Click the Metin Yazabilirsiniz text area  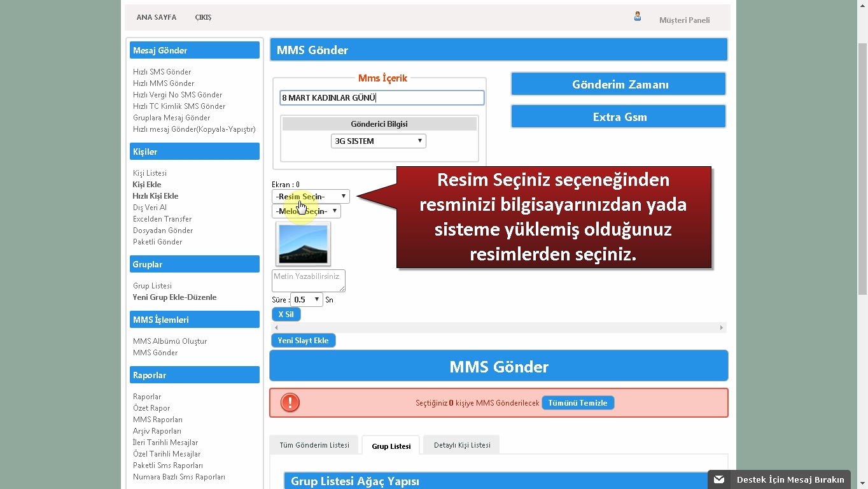[x=308, y=280]
